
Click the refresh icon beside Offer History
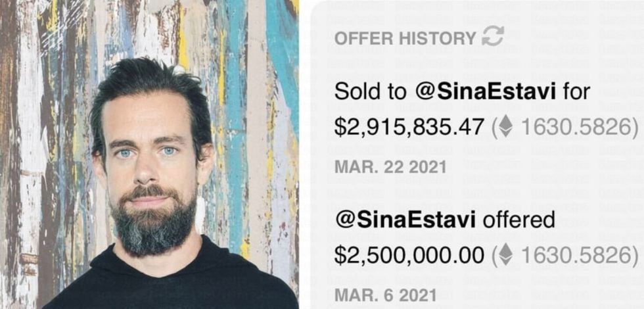click(492, 37)
